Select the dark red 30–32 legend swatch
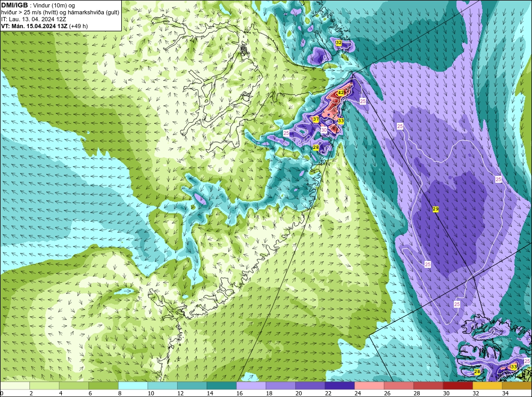532x397 pixels. click(x=458, y=385)
